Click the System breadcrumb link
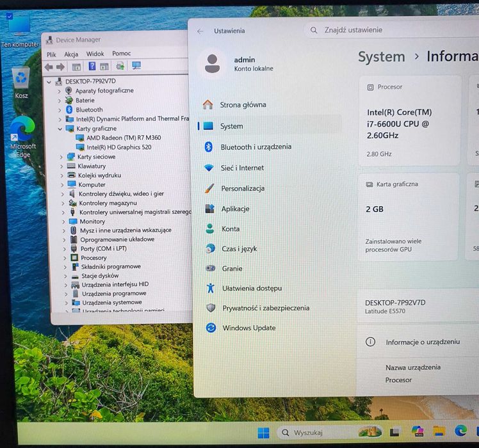Screen dimensions: 479x448 click(381, 57)
